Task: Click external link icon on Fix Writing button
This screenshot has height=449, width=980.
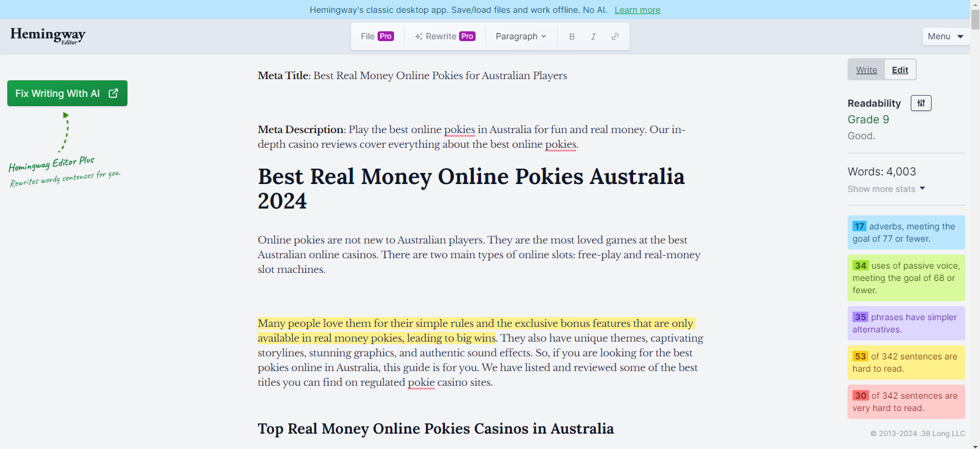Action: tap(113, 93)
